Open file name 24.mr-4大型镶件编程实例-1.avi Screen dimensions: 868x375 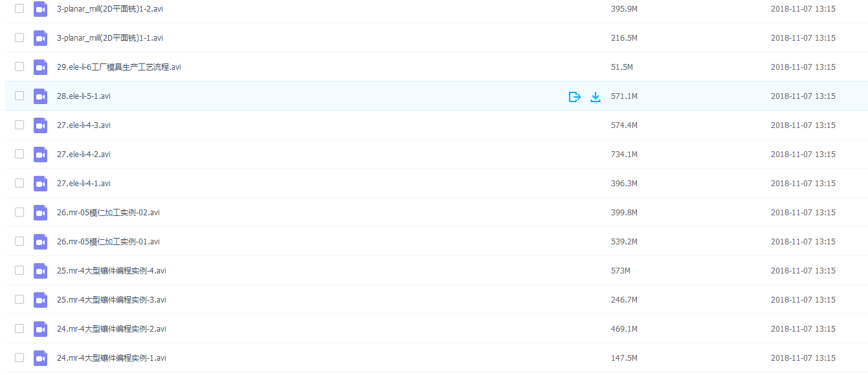click(111, 358)
